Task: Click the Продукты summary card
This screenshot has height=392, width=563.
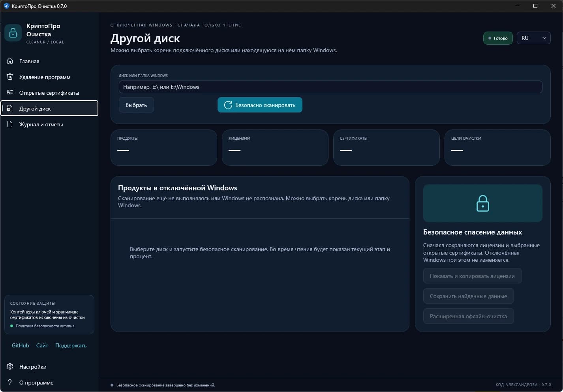Action: pos(164,148)
